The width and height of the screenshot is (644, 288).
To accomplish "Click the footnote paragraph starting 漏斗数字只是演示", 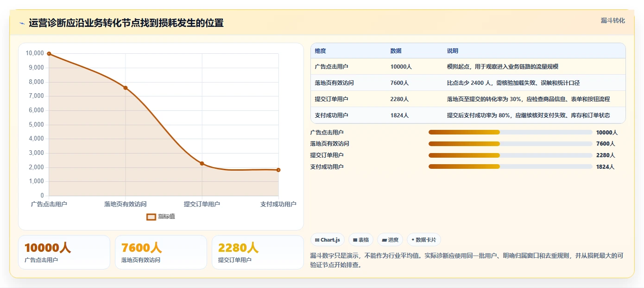I will tap(467, 261).
